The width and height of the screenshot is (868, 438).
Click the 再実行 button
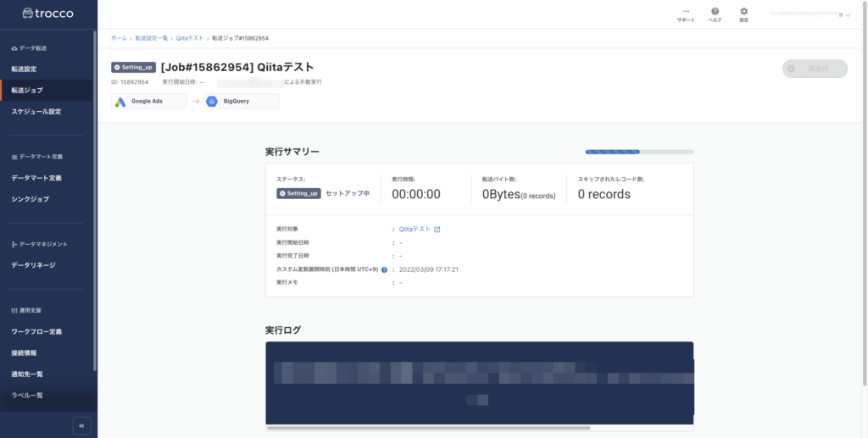point(815,69)
